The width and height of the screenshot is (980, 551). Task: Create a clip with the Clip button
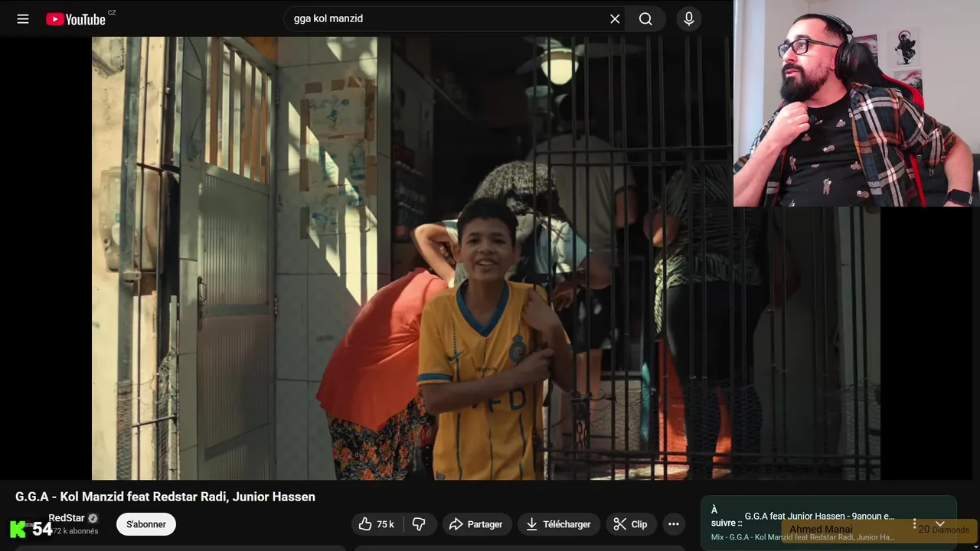coord(631,524)
